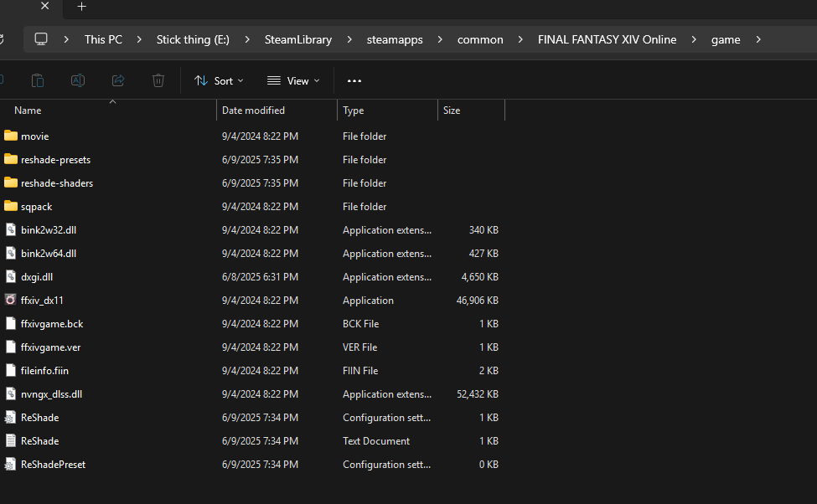Expand chevron after This PC breadcrumb
Viewport: 817px width, 504px height.
coord(138,39)
